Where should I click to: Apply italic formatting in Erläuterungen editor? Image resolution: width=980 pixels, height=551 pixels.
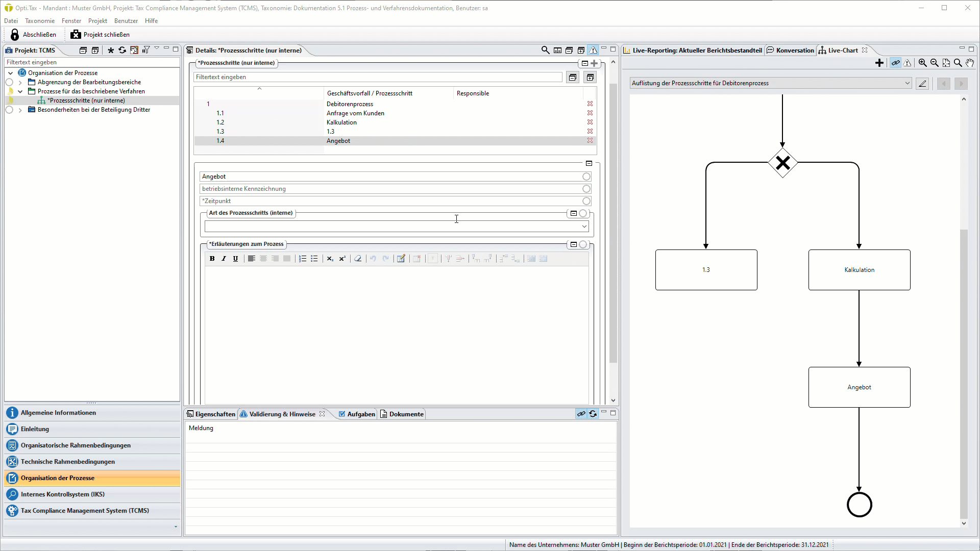[224, 259]
